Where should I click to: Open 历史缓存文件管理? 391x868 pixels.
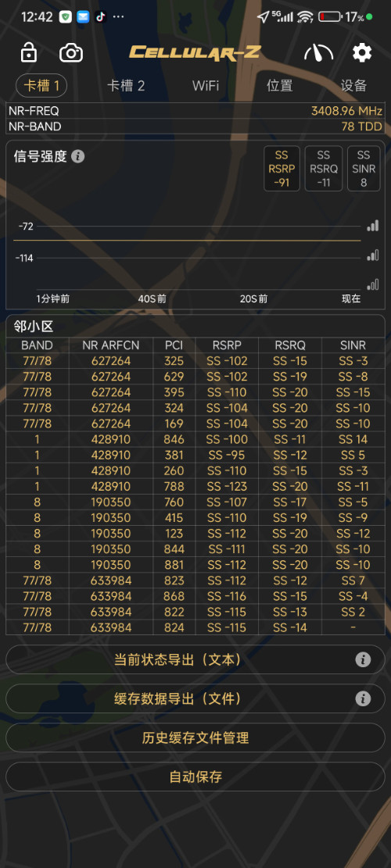tap(195, 738)
